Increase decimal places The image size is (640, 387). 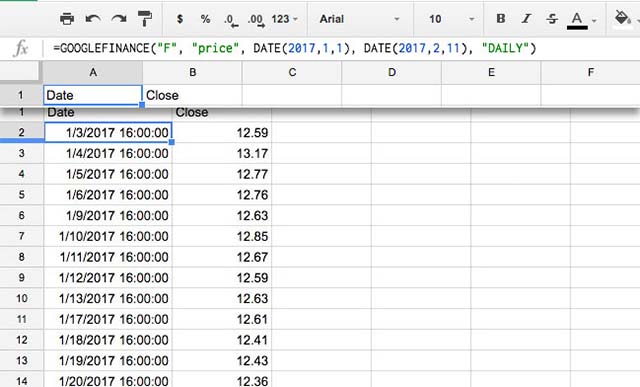coord(256,20)
